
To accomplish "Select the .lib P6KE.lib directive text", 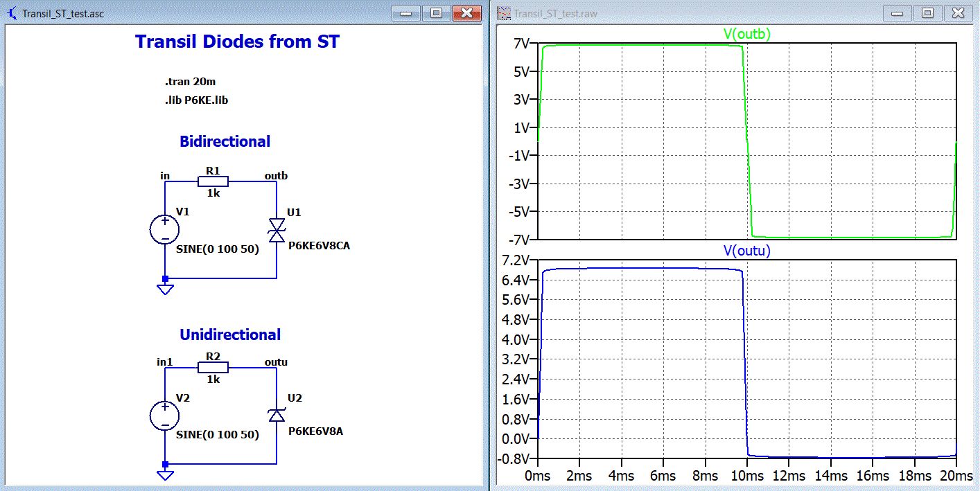I will 196,100.
